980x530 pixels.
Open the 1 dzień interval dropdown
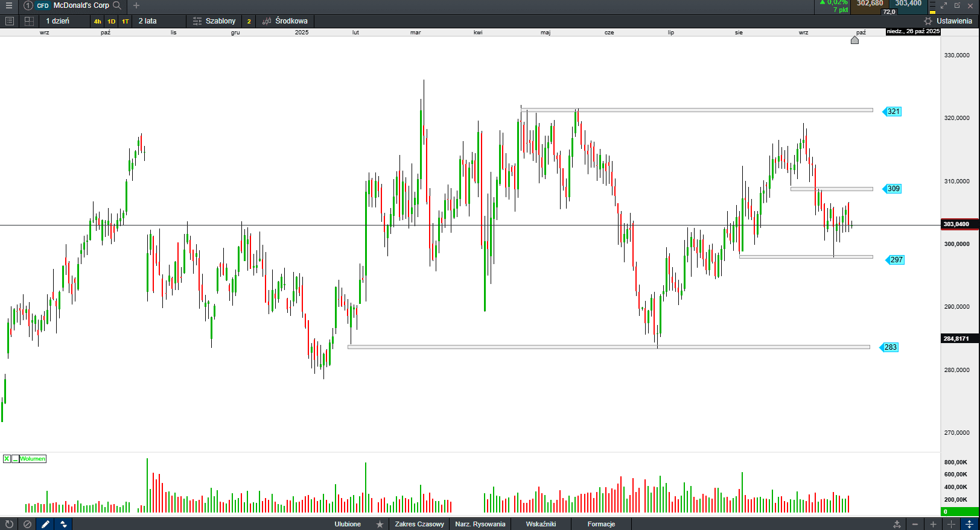[58, 21]
